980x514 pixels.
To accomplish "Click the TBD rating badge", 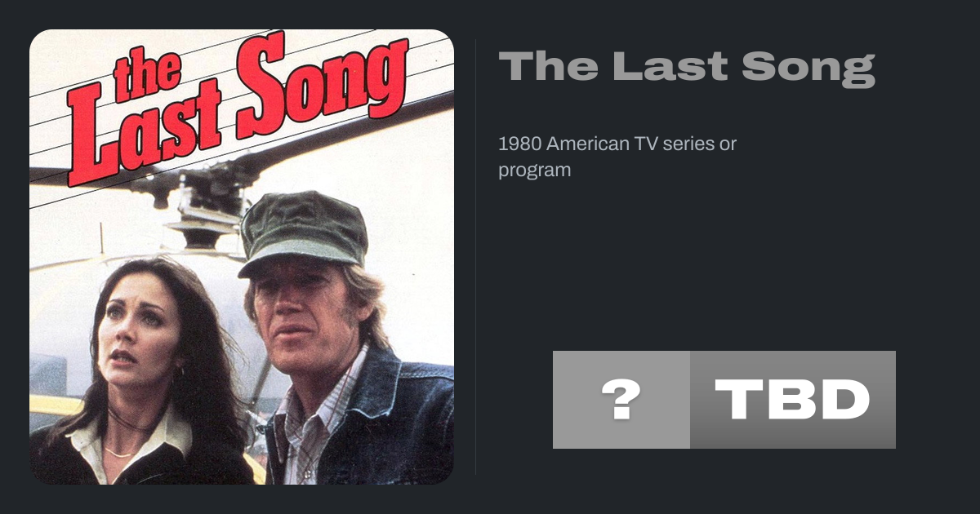I will 792,400.
